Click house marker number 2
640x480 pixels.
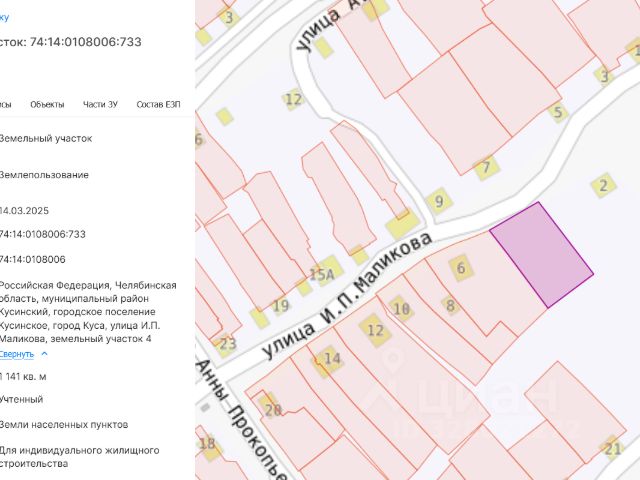603,185
